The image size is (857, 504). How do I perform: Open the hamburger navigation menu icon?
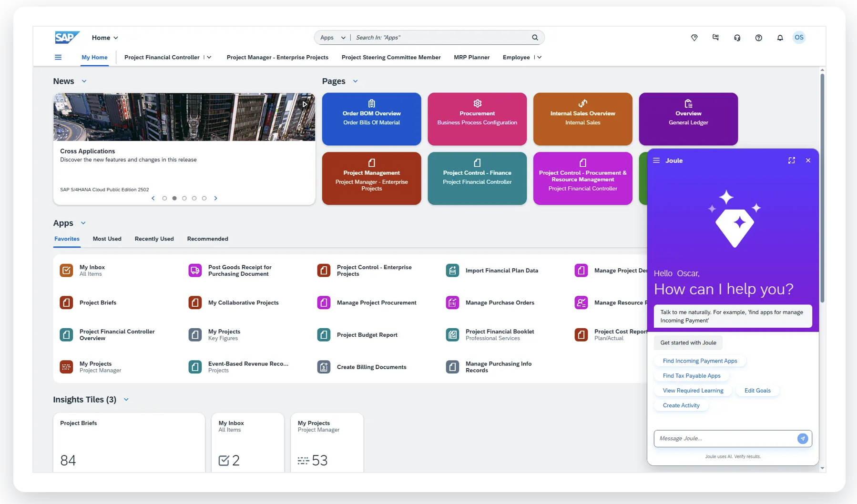[x=58, y=57]
